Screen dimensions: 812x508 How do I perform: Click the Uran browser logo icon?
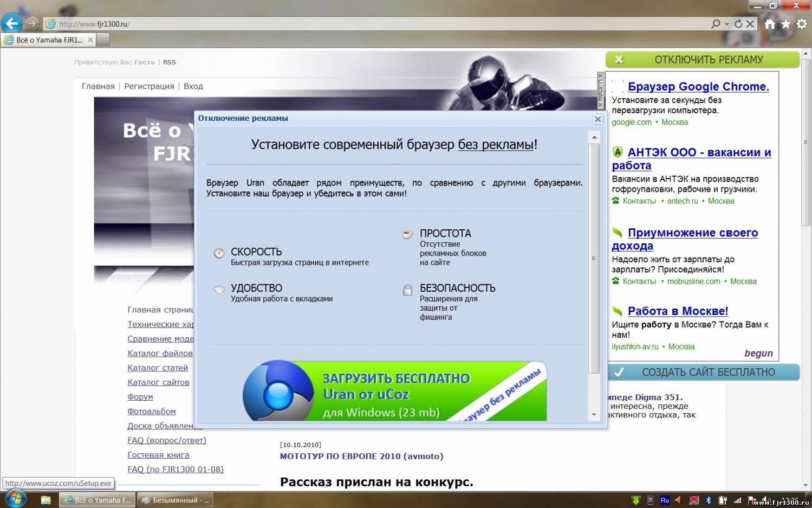(278, 391)
